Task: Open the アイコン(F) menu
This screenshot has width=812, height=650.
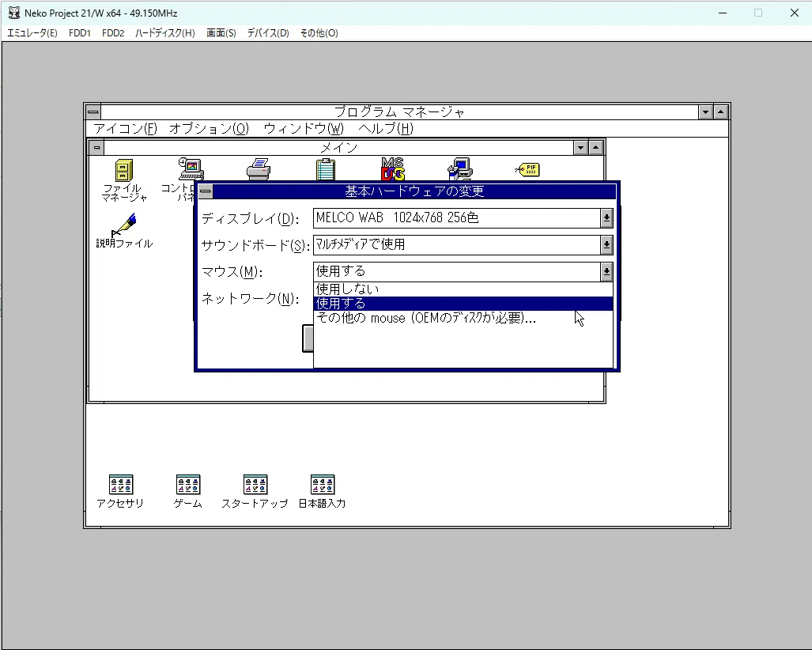Action: (126, 128)
